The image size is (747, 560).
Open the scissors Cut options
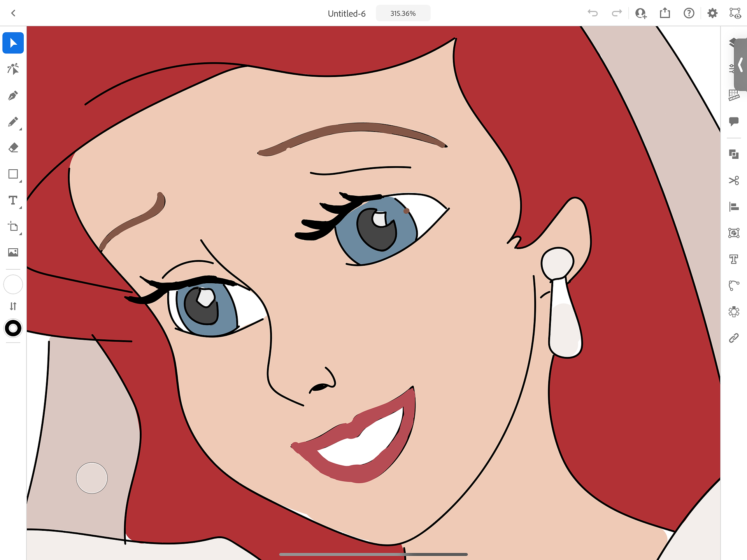tap(734, 181)
